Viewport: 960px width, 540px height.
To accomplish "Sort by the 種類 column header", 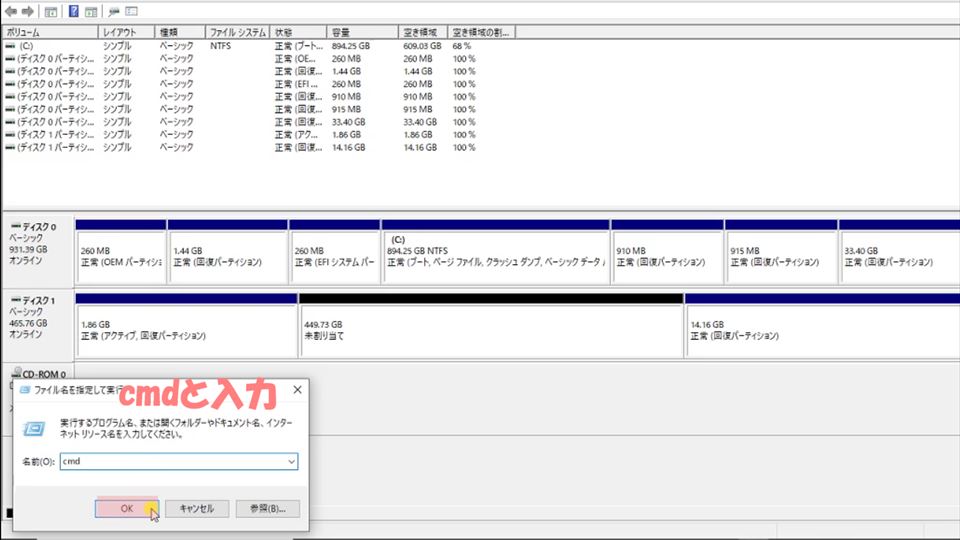I will point(180,32).
